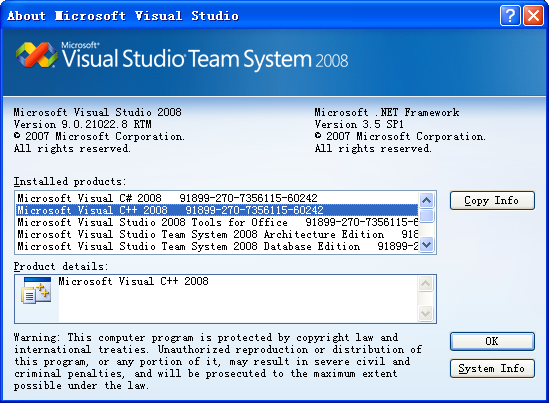Click the Microsoft .NET Framework heading text
Screen dimensions: 549x403
tap(387, 112)
